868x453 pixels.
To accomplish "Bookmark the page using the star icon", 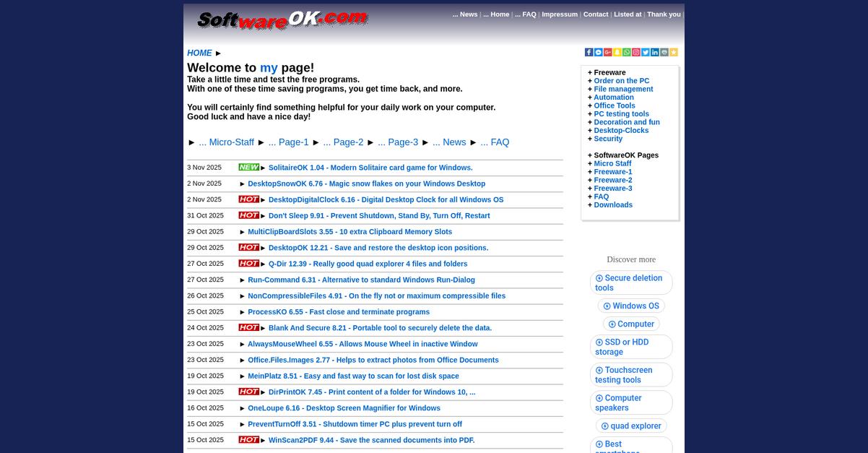I will pos(673,52).
